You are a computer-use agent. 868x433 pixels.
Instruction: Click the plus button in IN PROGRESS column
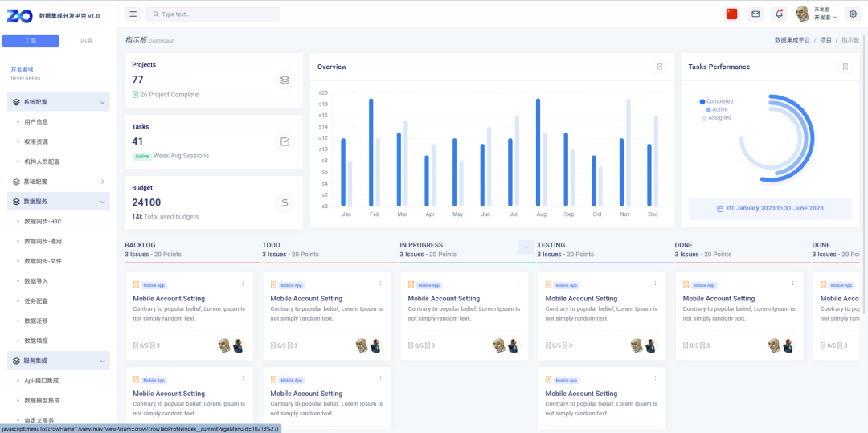tap(526, 247)
